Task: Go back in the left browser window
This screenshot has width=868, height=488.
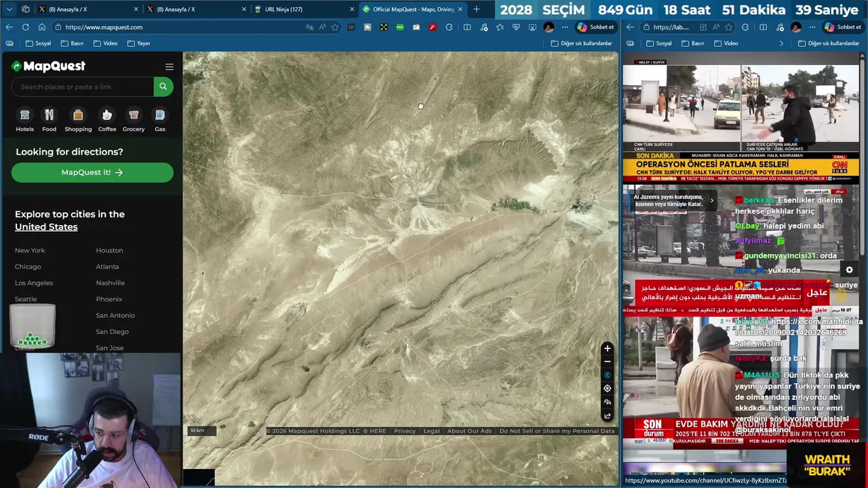Action: click(x=9, y=27)
